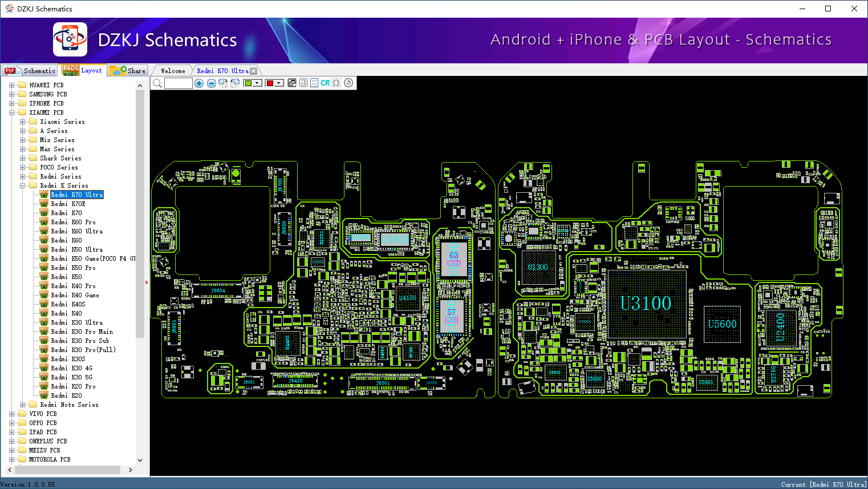
Task: Select Redmi K70E in the tree
Action: (68, 204)
